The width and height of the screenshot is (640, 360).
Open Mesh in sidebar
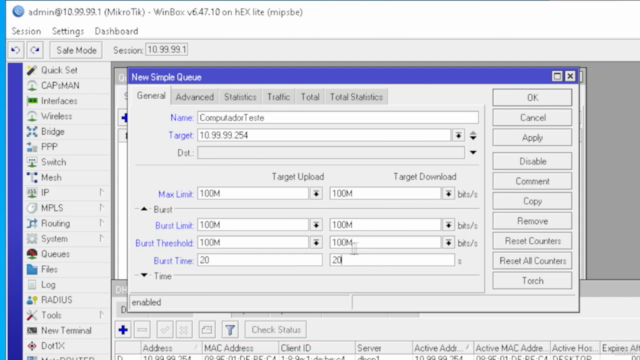[51, 178]
